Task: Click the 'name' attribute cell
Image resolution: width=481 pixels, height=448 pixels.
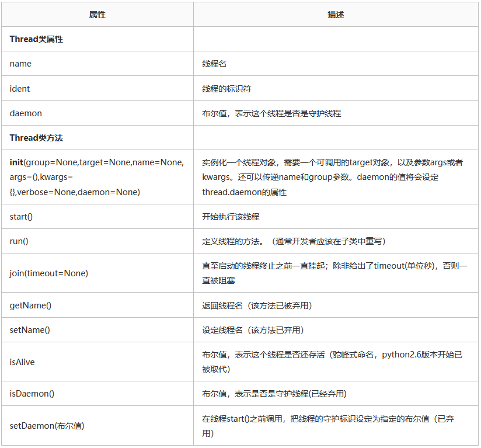Action: (97, 64)
